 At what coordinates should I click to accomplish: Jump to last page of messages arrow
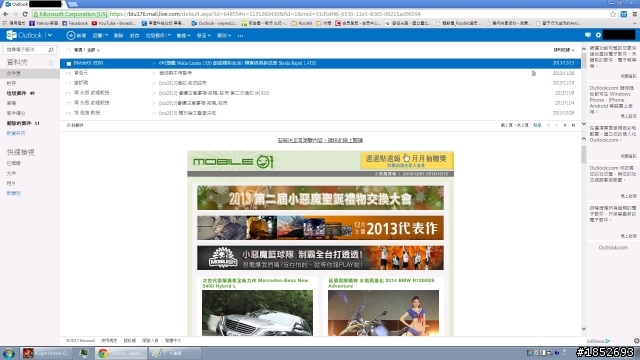point(573,125)
